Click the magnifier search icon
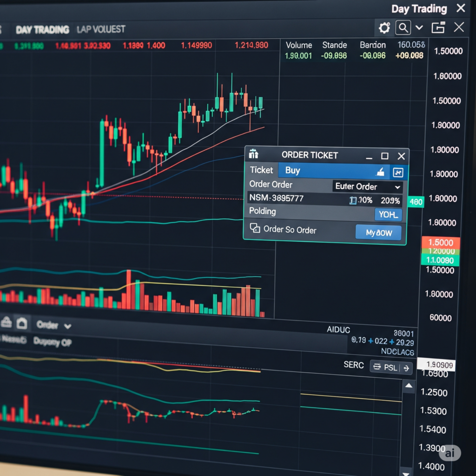The width and height of the screenshot is (476, 476). (x=403, y=28)
